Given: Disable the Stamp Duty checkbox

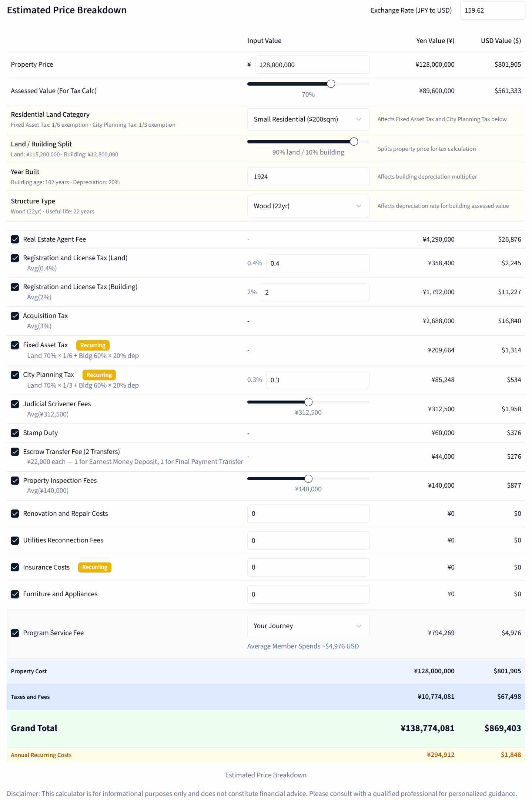Looking at the screenshot, I should pos(15,433).
